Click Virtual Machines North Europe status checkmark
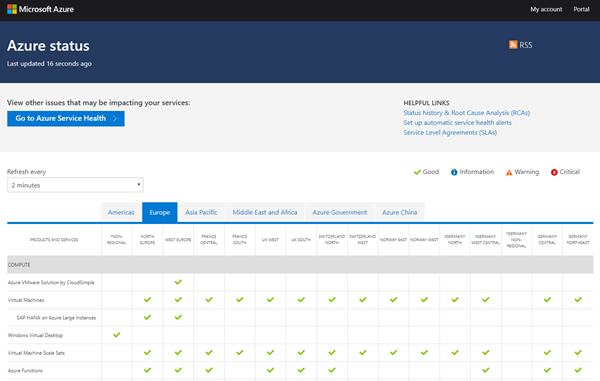Screen dimensions: 600x381 coord(147,300)
